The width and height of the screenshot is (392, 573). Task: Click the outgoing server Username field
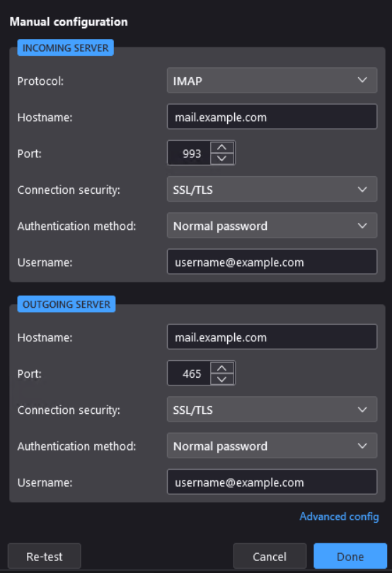(x=272, y=482)
